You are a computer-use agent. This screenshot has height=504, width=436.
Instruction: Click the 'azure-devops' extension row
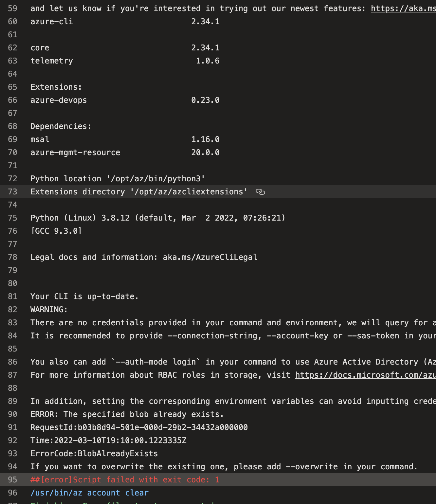[x=125, y=100]
